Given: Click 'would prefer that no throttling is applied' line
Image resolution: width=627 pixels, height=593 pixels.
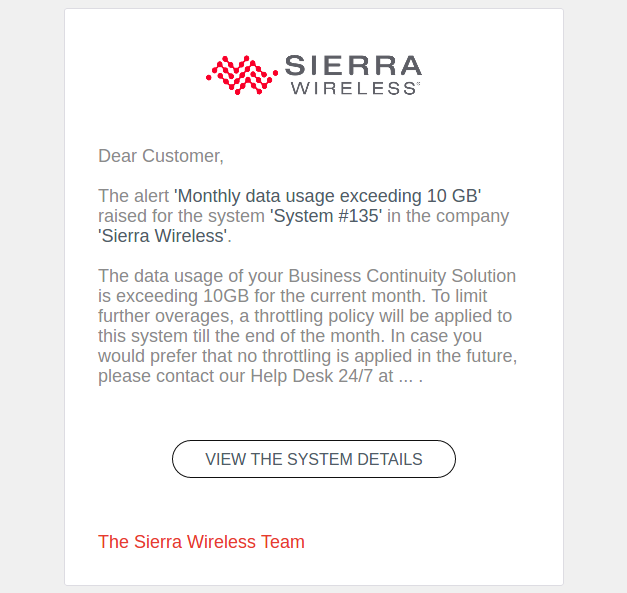Looking at the screenshot, I should [260, 356].
